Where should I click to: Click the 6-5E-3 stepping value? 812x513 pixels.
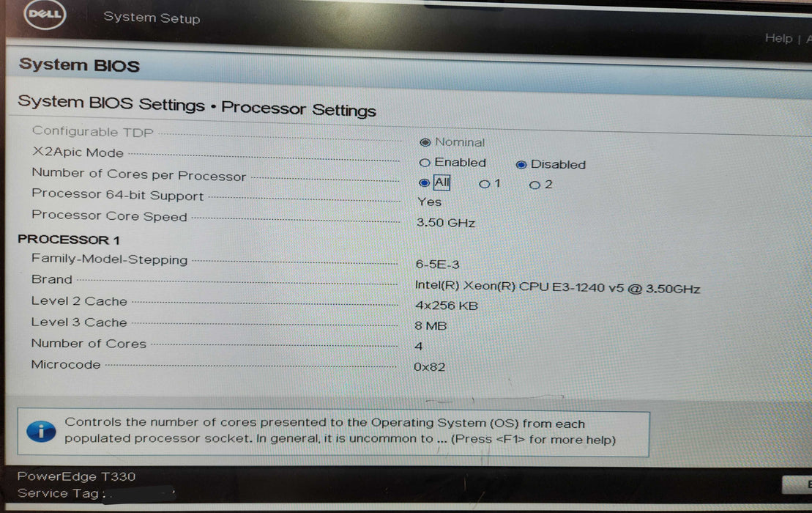click(437, 265)
